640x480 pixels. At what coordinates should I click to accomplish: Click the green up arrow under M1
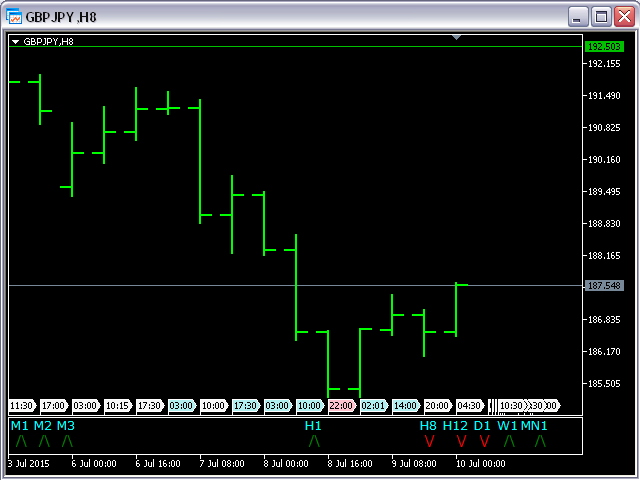pos(21,441)
